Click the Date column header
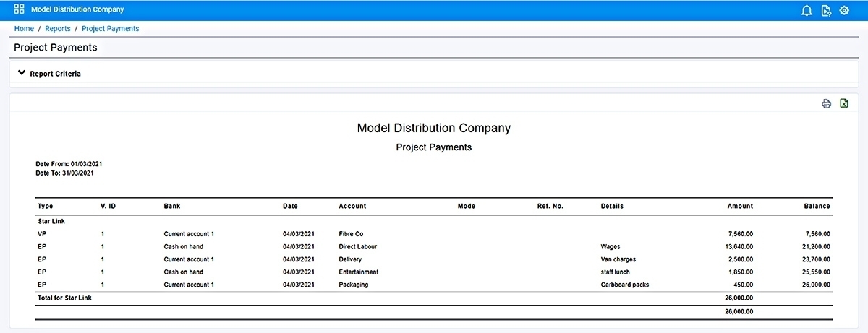Image resolution: width=868 pixels, height=333 pixels. 290,206
